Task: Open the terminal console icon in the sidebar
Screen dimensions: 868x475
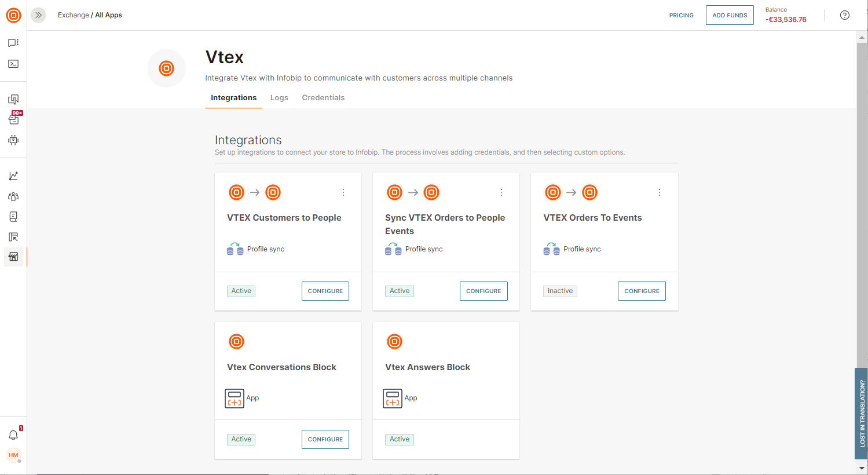Action: coord(13,64)
